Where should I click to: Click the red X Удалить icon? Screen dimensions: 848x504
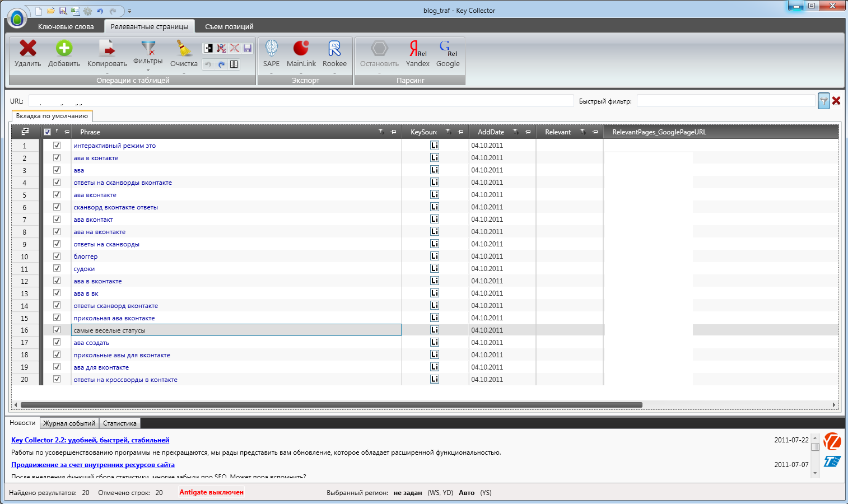click(x=27, y=49)
